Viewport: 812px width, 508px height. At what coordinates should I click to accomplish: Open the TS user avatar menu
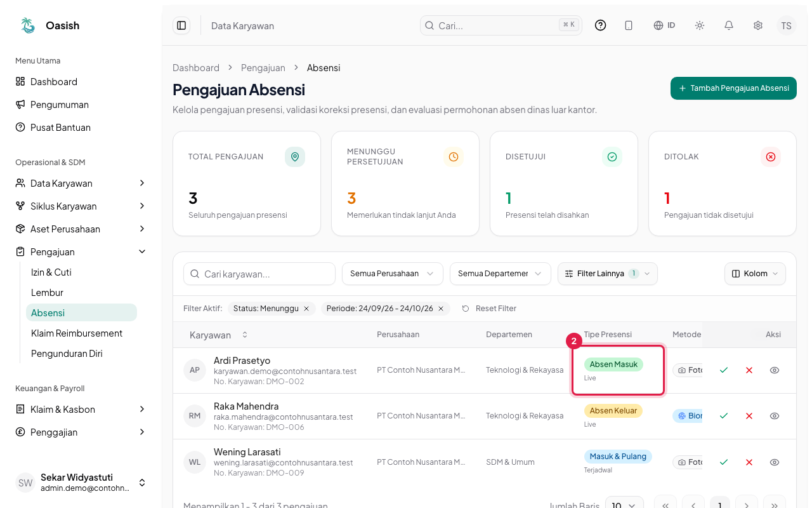(x=787, y=25)
